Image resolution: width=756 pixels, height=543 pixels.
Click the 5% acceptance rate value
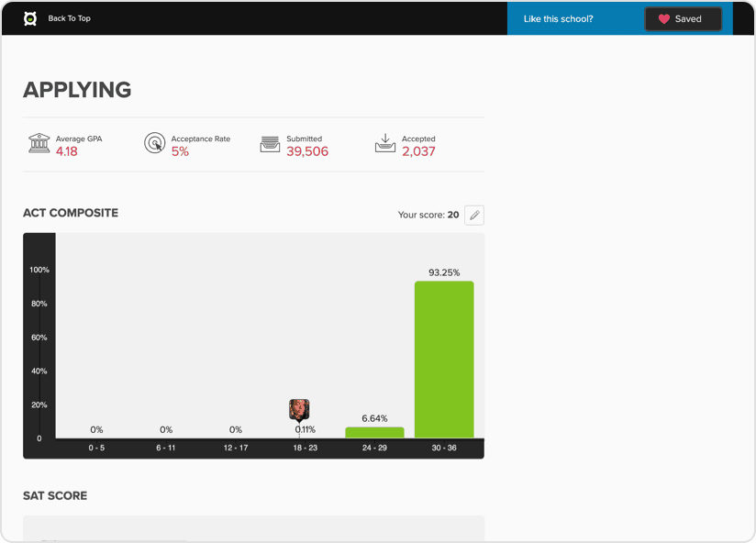click(180, 151)
